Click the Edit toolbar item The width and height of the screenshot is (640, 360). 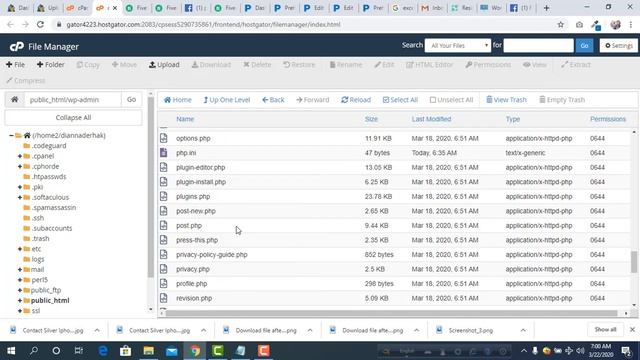pyautogui.click(x=384, y=64)
